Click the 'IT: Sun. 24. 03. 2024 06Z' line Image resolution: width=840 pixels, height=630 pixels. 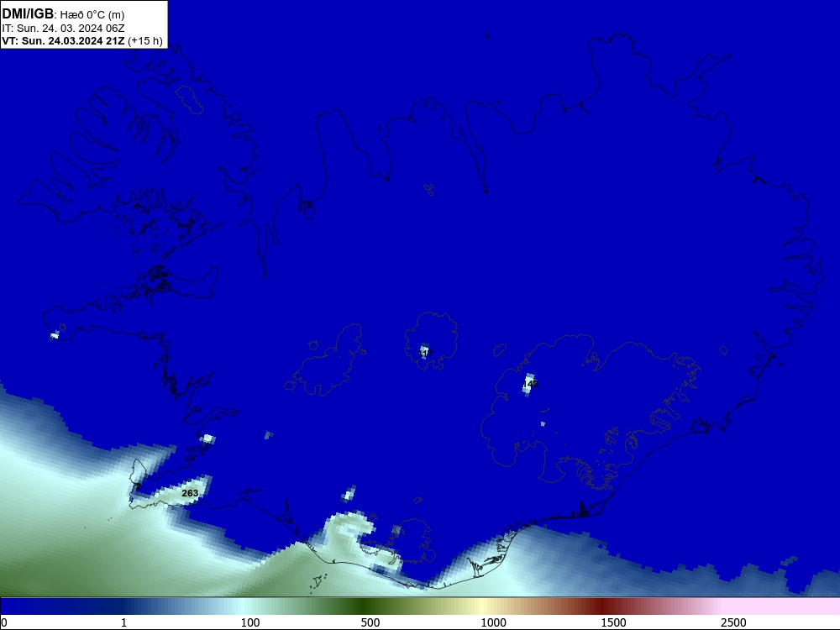click(x=63, y=28)
